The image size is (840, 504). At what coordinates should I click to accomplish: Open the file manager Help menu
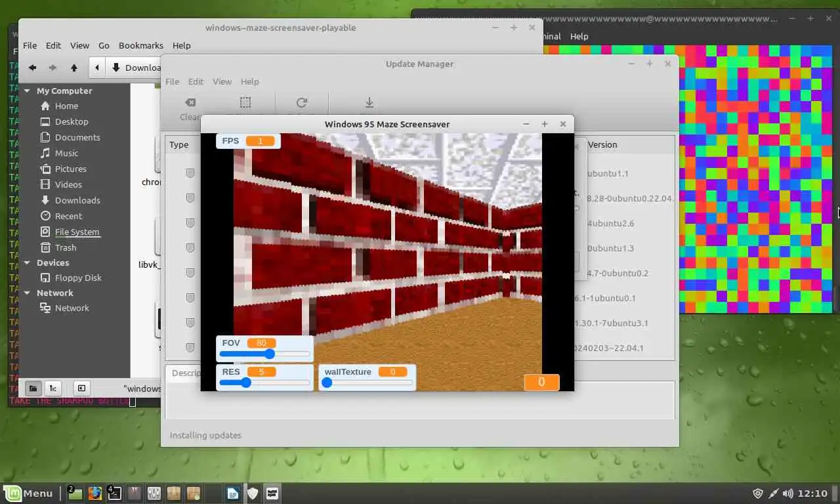[x=181, y=45]
